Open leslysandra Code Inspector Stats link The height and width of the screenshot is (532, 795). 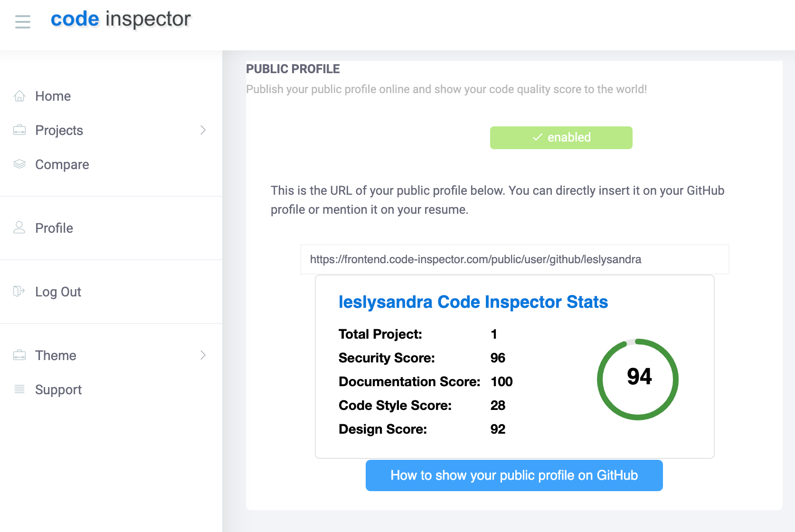473,302
